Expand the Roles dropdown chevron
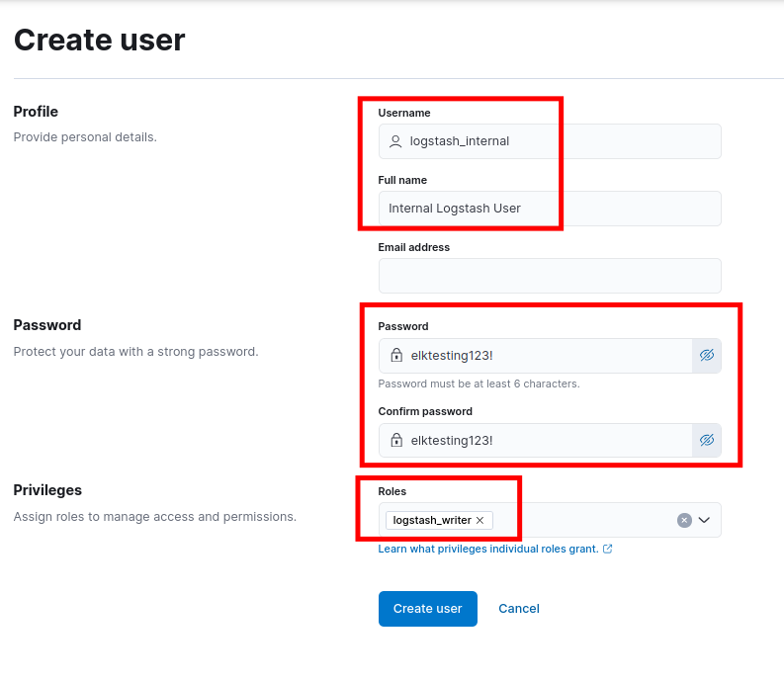Image resolution: width=784 pixels, height=682 pixels. pos(705,520)
